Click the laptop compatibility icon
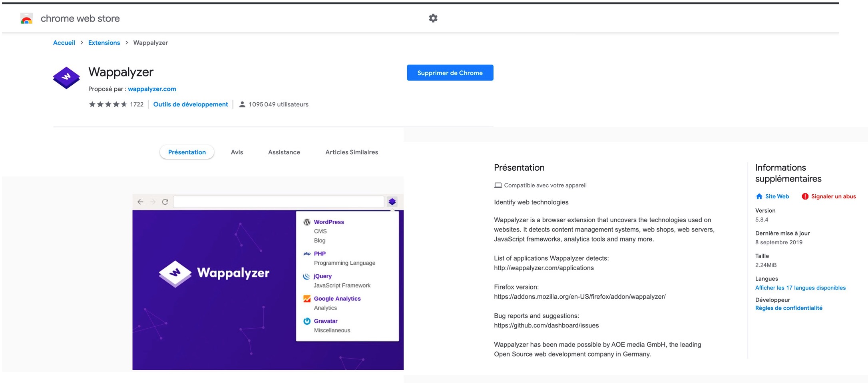The height and width of the screenshot is (383, 868). pyautogui.click(x=498, y=186)
